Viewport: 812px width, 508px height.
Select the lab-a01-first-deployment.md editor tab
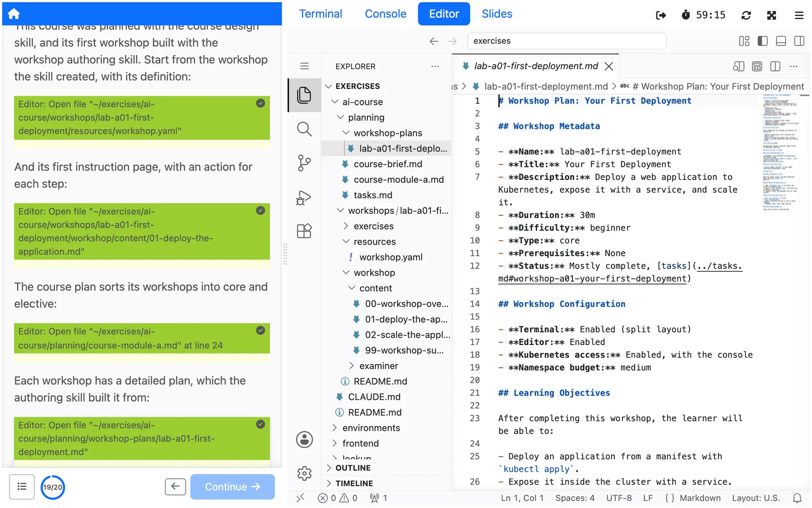535,66
